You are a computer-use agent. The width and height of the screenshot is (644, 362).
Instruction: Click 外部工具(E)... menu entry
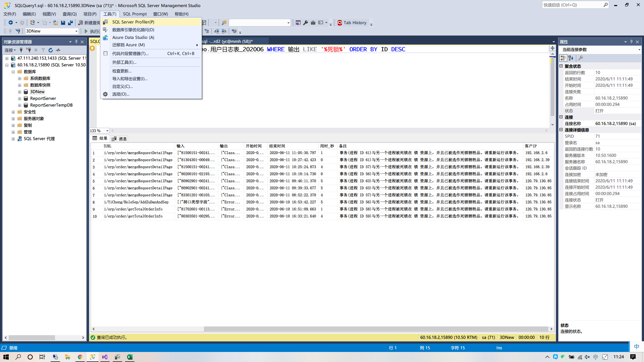151,62
